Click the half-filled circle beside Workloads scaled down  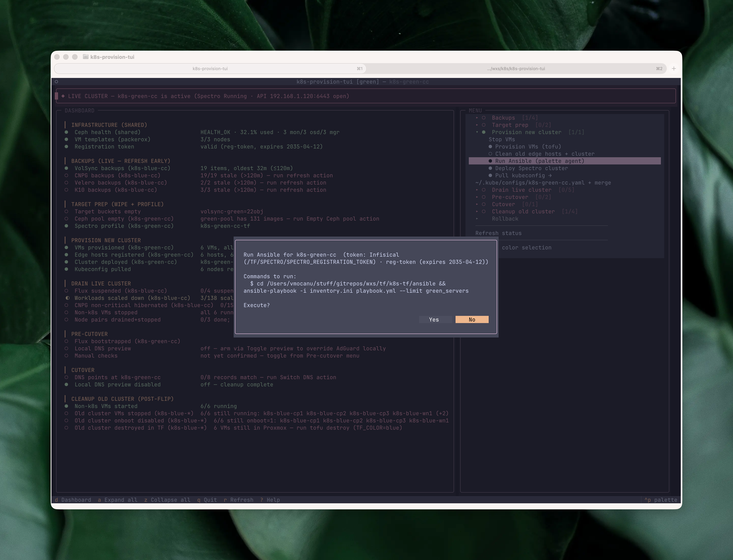(67, 298)
